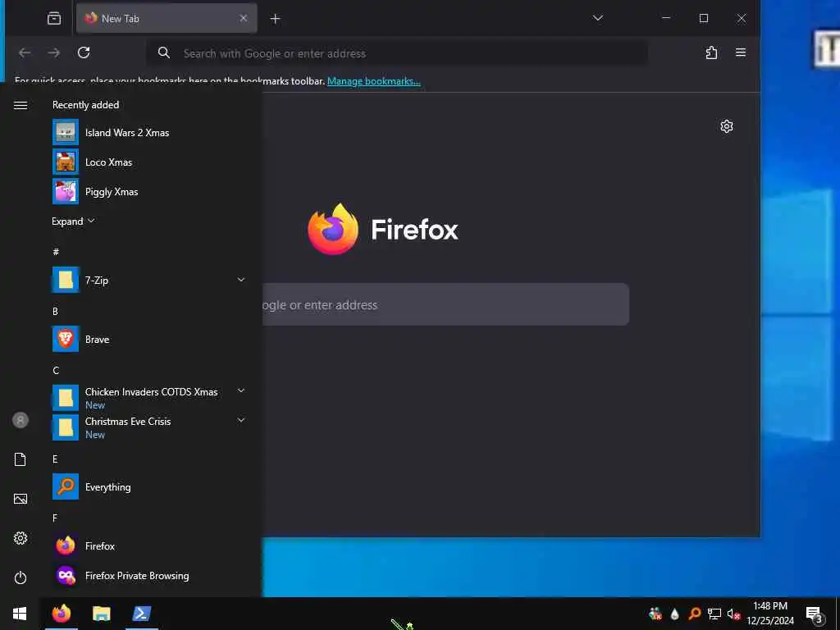Viewport: 840px width, 630px height.
Task: Open Piggly Xmas game icon
Action: click(66, 191)
